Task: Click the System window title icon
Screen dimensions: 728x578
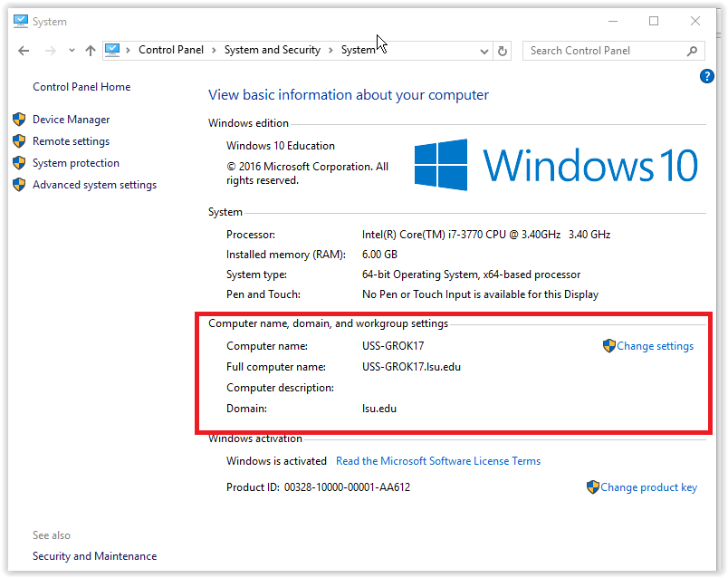Action: pyautogui.click(x=21, y=22)
